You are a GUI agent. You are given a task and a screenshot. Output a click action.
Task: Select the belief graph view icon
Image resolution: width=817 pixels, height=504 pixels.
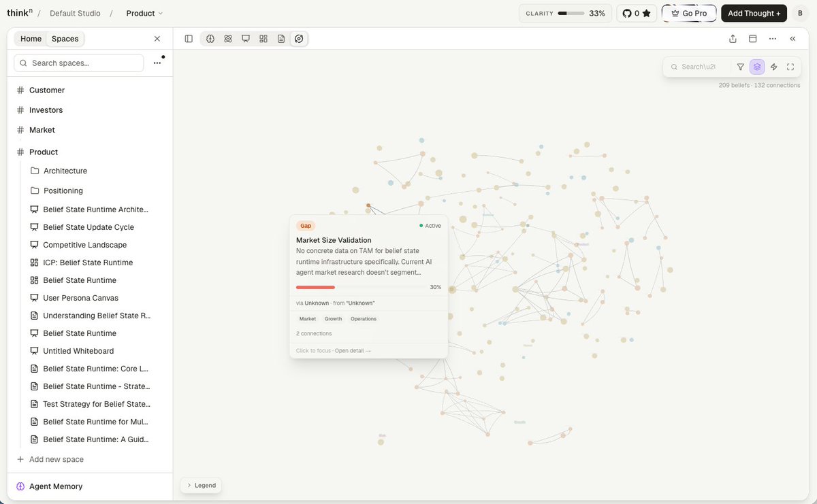coord(299,39)
